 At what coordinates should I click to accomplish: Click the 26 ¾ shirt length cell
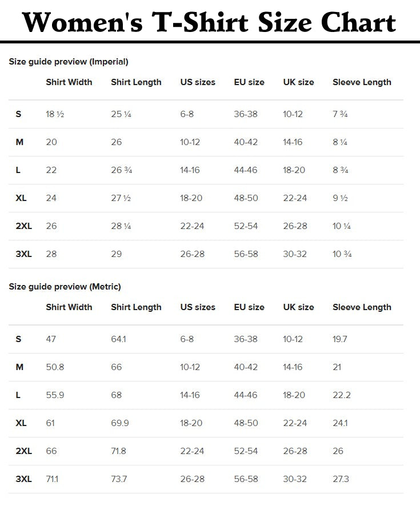pos(121,170)
